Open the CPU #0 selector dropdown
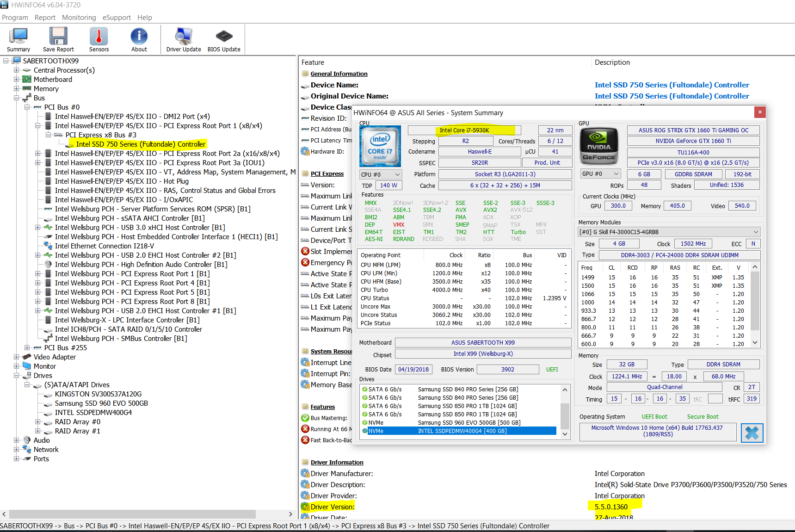Image resolution: width=795 pixels, height=532 pixels. 381,174
